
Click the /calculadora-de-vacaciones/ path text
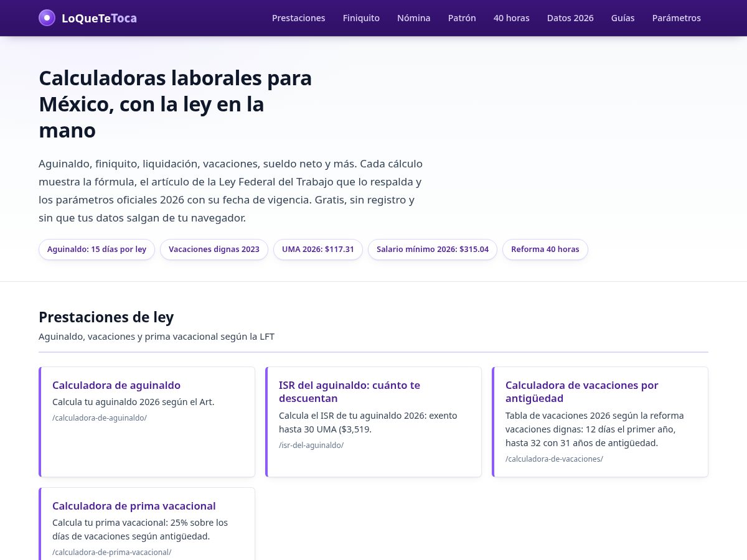[554, 459]
